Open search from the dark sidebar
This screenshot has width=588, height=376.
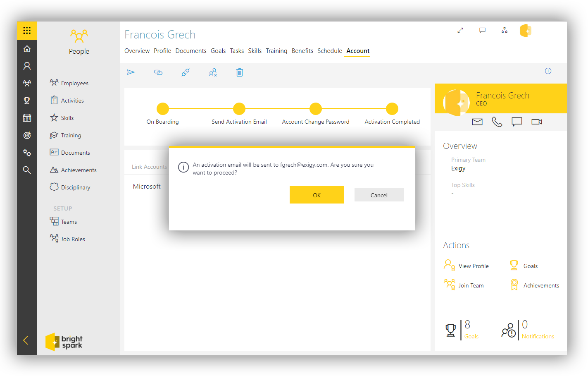tap(27, 170)
